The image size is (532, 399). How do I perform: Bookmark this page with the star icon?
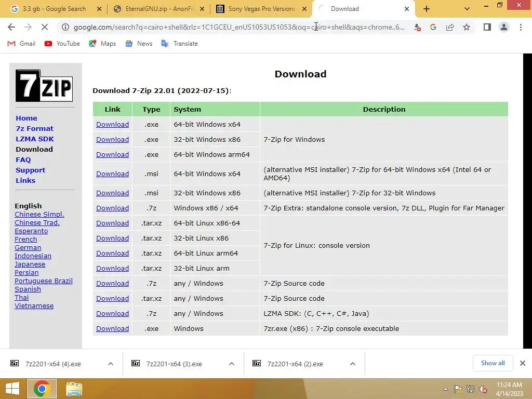point(467,27)
